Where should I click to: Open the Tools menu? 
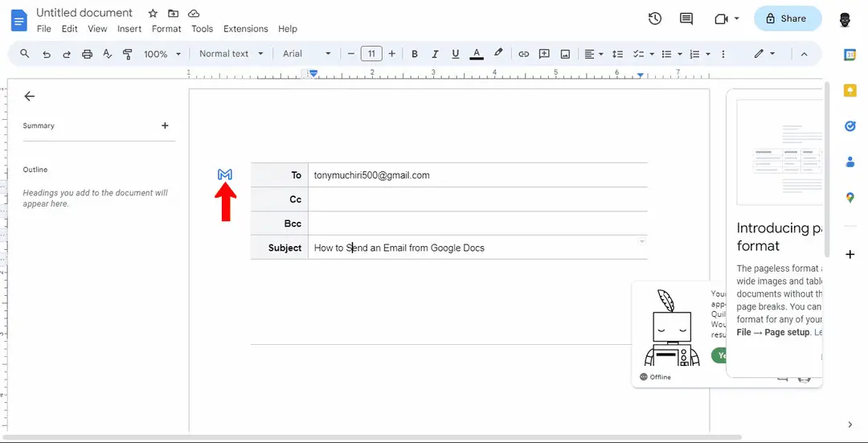[x=202, y=29]
